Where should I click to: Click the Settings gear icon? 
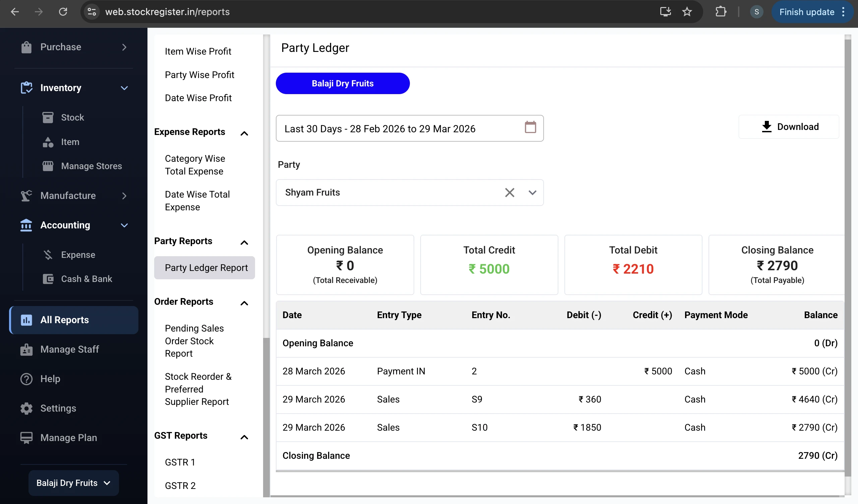point(26,408)
